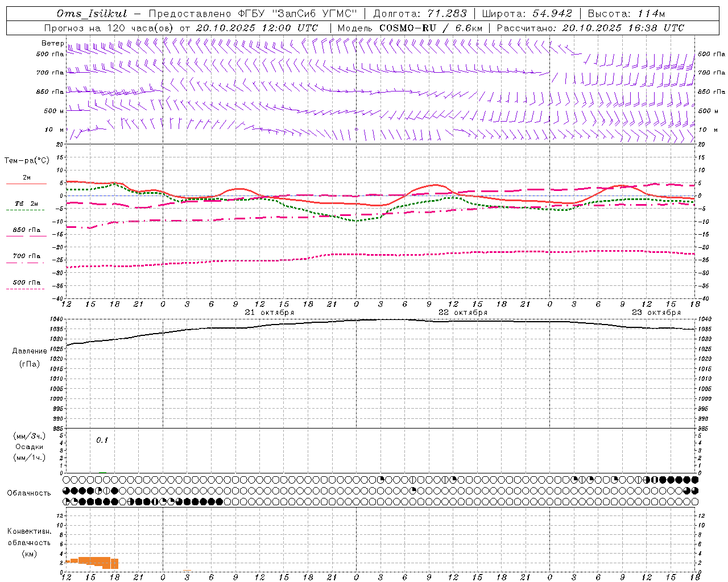Click the 'Ветер' wind panel label
The height and width of the screenshot is (582, 728).
pyautogui.click(x=52, y=43)
